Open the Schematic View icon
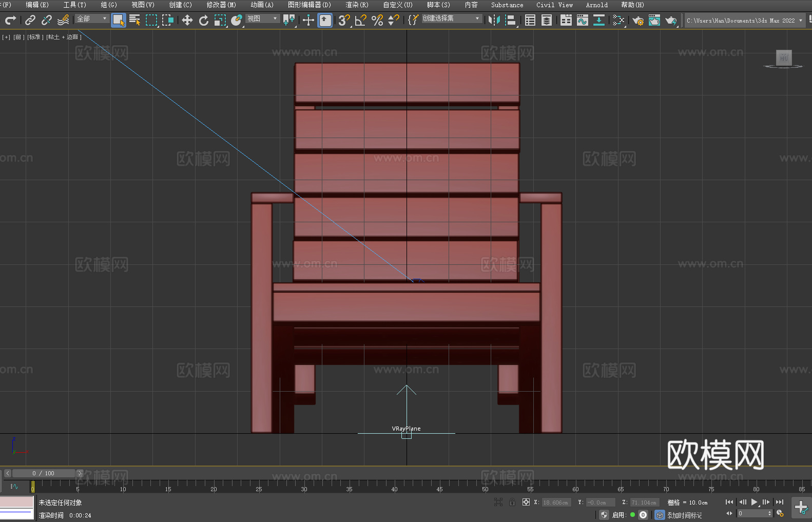Screen dimensions: 812x522 [618, 20]
